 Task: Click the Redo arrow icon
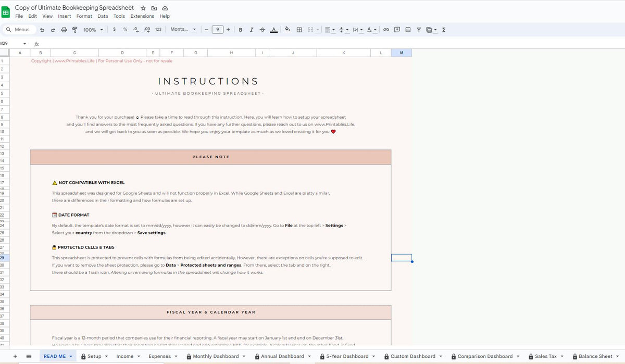[53, 30]
